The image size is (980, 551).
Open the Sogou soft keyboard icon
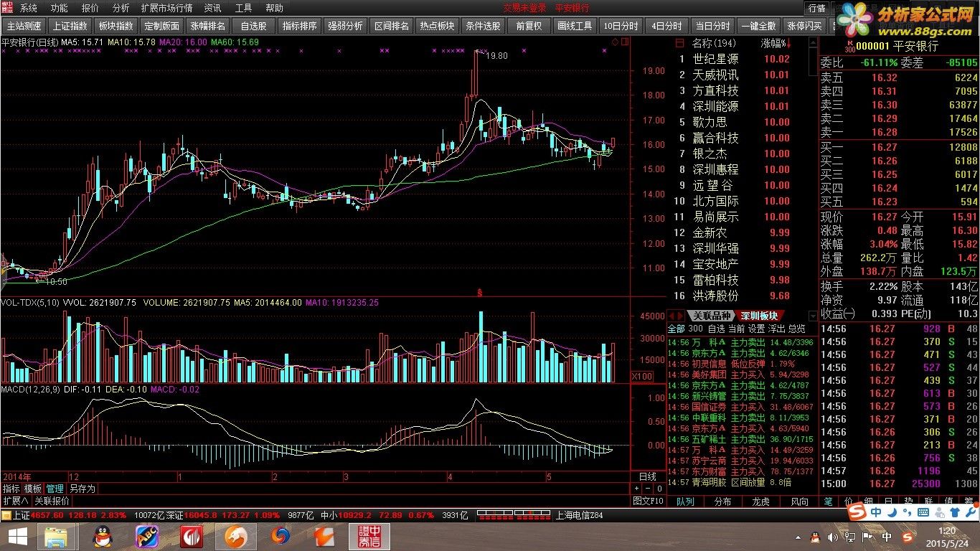(924, 512)
